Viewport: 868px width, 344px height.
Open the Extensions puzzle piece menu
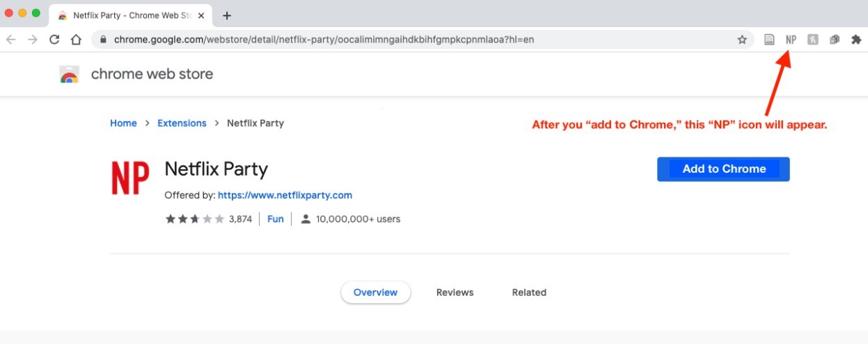point(856,40)
